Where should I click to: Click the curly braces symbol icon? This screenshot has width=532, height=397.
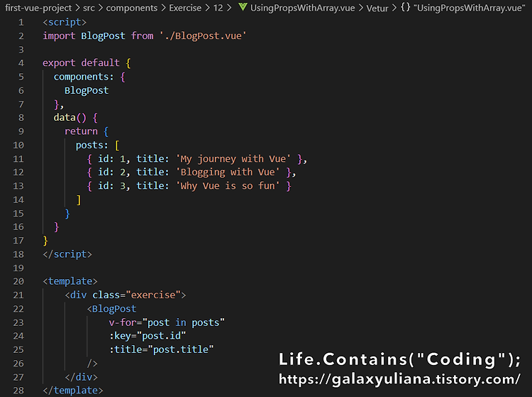(406, 8)
